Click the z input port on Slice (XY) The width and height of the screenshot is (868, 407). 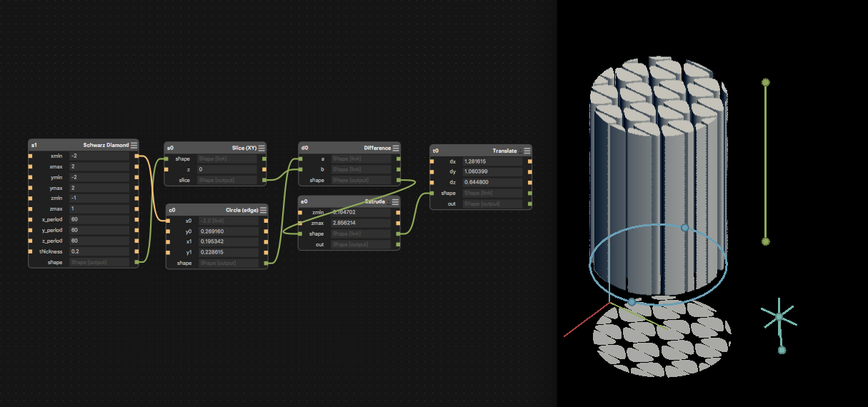pos(166,169)
